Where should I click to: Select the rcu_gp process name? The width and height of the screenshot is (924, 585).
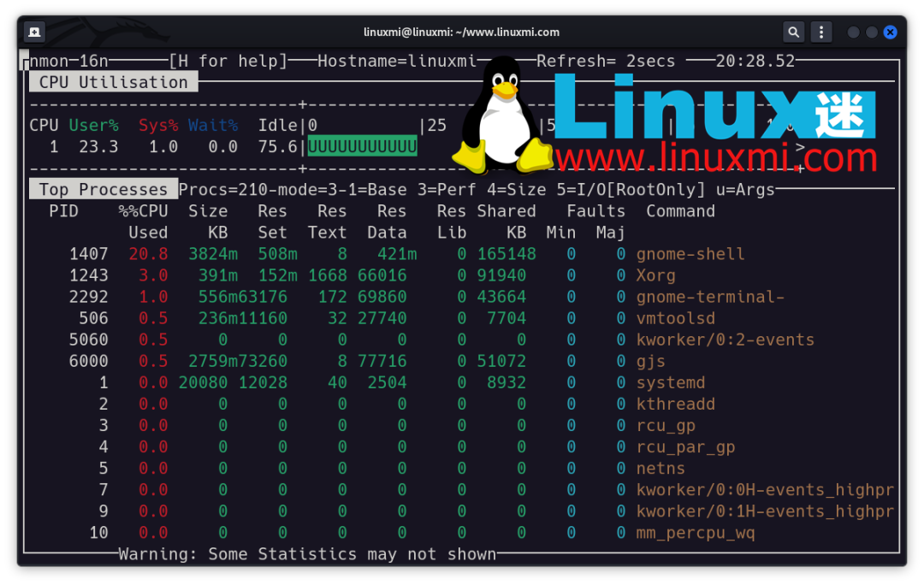(x=666, y=425)
